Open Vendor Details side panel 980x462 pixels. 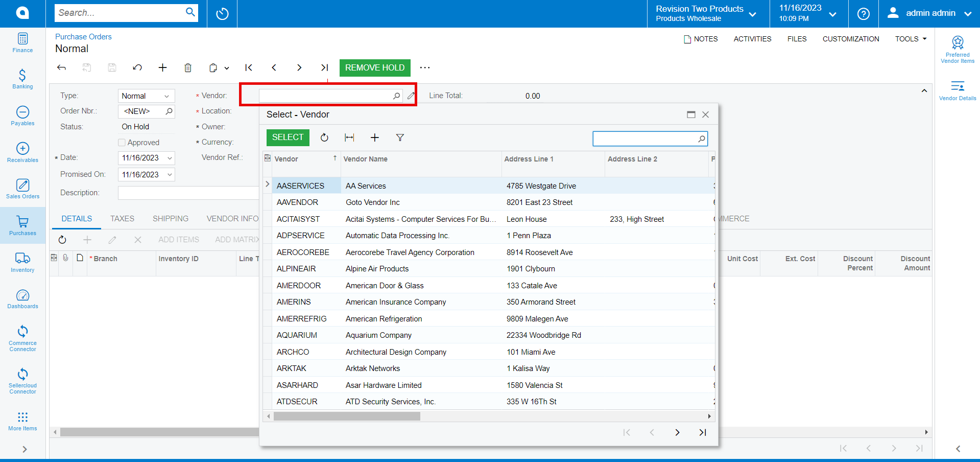click(x=958, y=90)
